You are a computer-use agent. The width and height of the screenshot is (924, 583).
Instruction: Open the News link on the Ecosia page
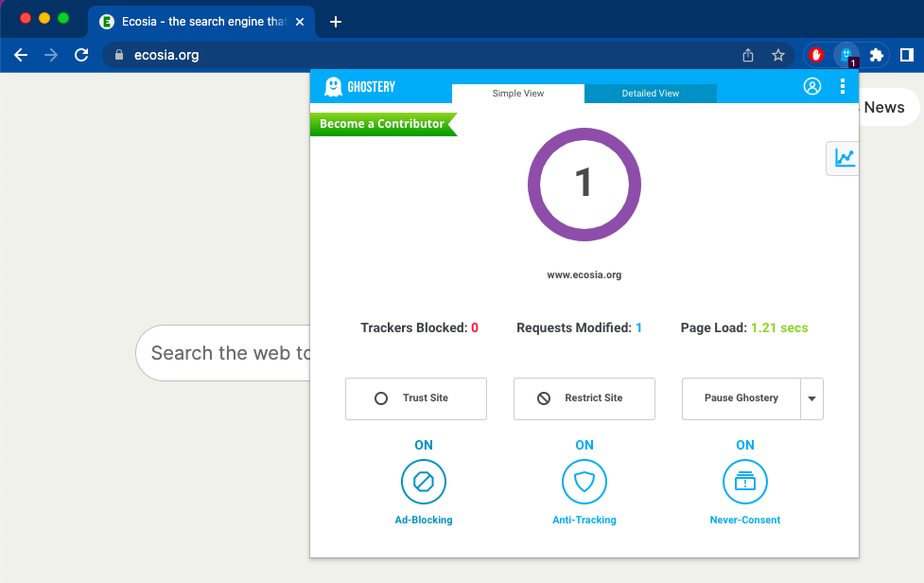(884, 107)
